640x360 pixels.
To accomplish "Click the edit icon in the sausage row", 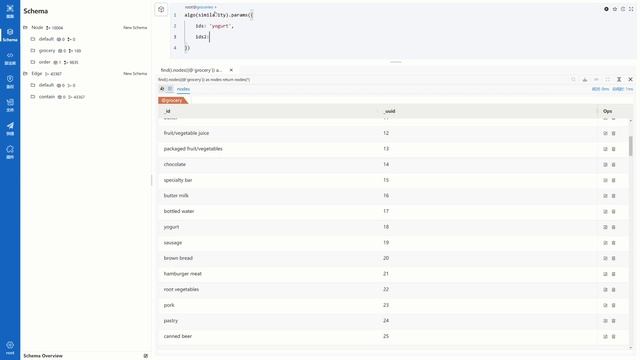I will pyautogui.click(x=605, y=243).
